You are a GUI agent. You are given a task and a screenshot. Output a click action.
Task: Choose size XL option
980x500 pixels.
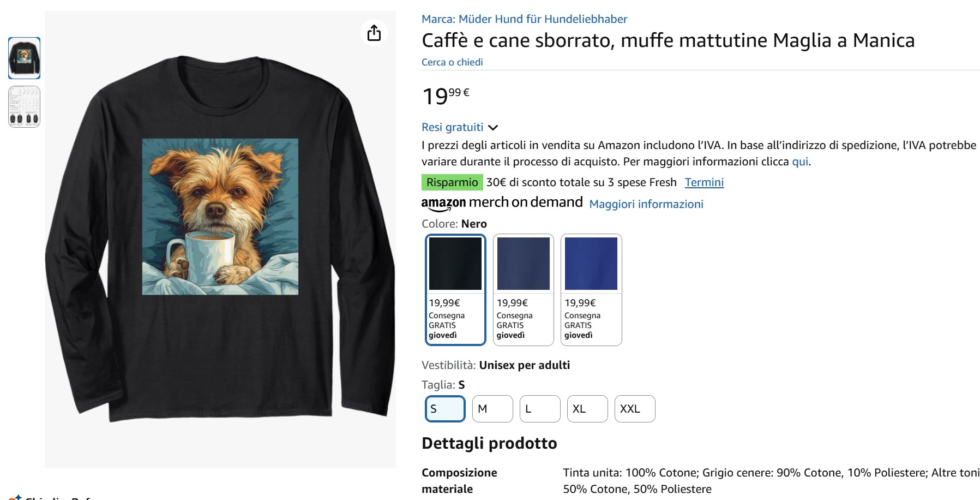(587, 409)
